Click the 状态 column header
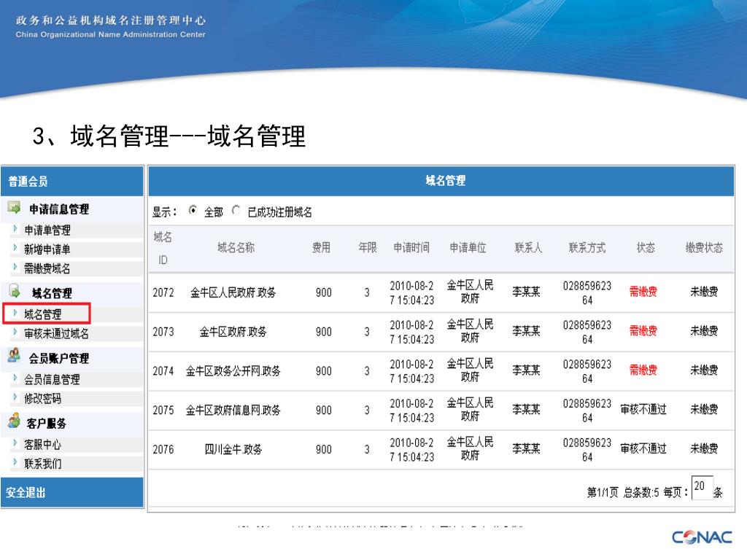The image size is (747, 560). point(646,248)
